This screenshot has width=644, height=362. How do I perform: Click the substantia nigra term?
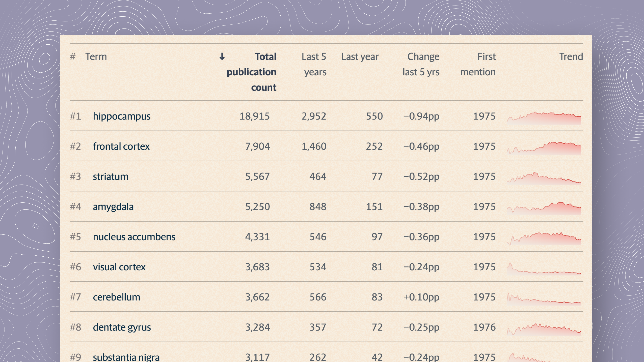(126, 357)
